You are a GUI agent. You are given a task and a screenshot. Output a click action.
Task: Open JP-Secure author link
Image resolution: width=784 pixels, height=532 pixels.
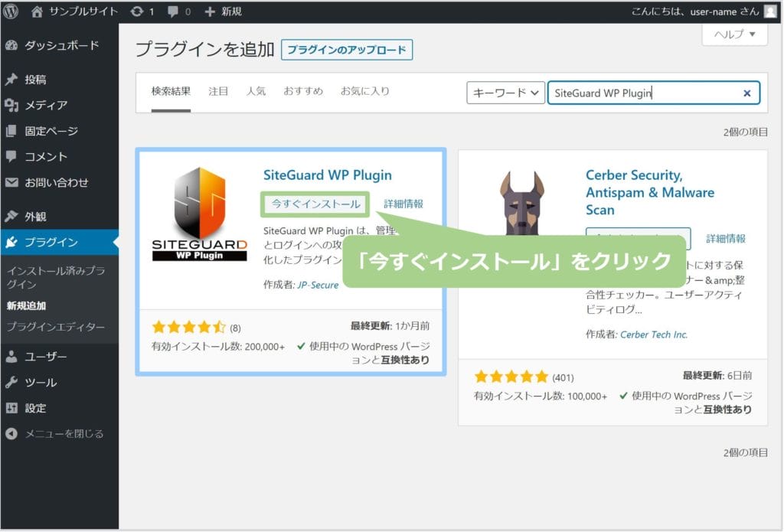click(318, 285)
